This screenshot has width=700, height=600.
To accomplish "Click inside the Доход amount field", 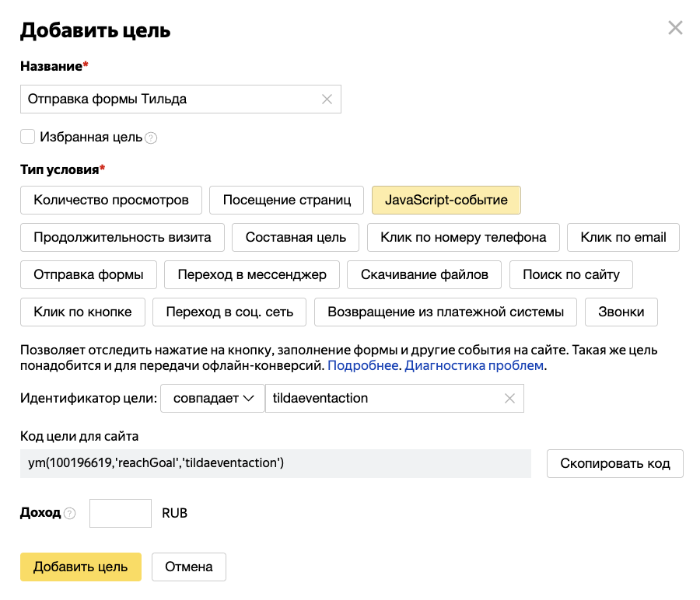I will click(x=120, y=513).
